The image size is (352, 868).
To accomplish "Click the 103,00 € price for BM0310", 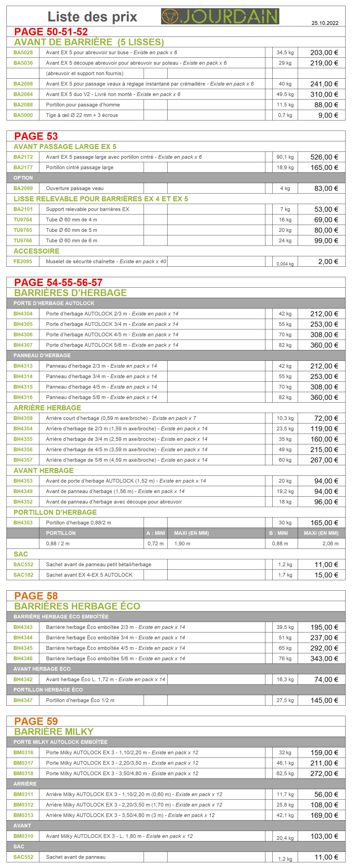I will pos(324,836).
